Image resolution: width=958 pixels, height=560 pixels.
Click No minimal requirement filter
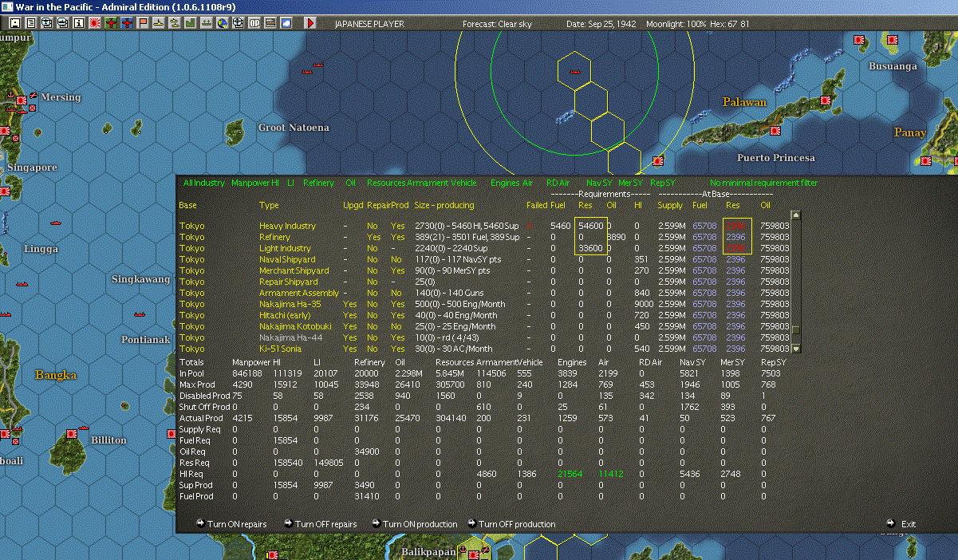point(763,183)
